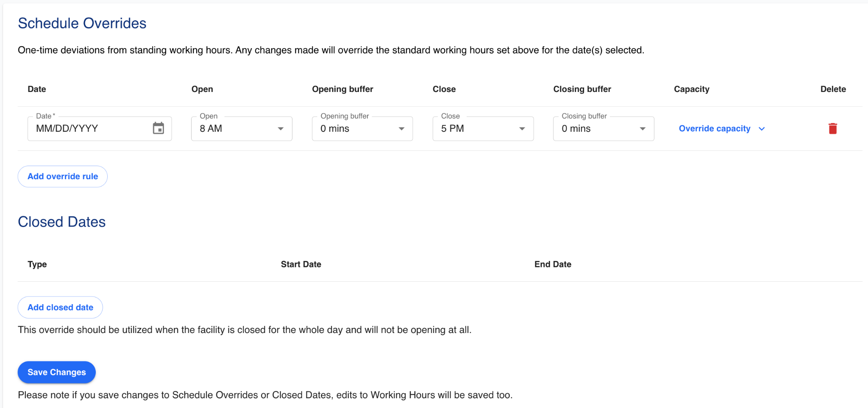The height and width of the screenshot is (408, 868).
Task: Delete the override rule with trash icon
Action: pos(832,128)
